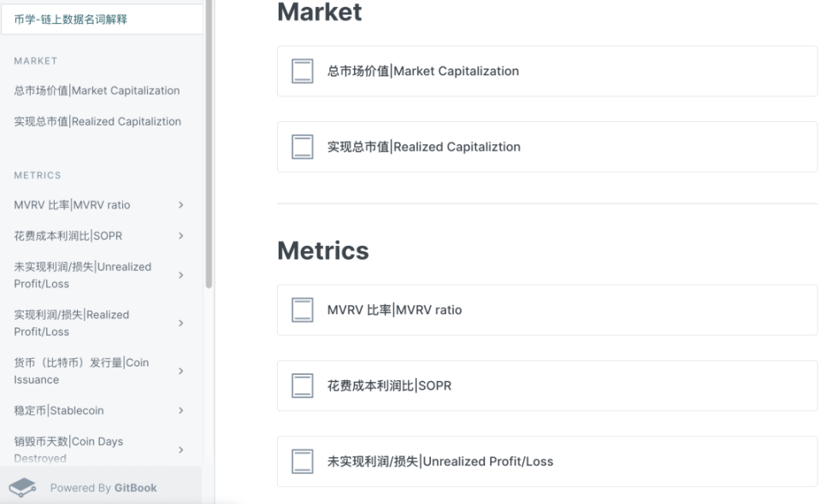
Task: Expand Unrealized Profit/Loss sidebar chevron
Action: coord(180,275)
